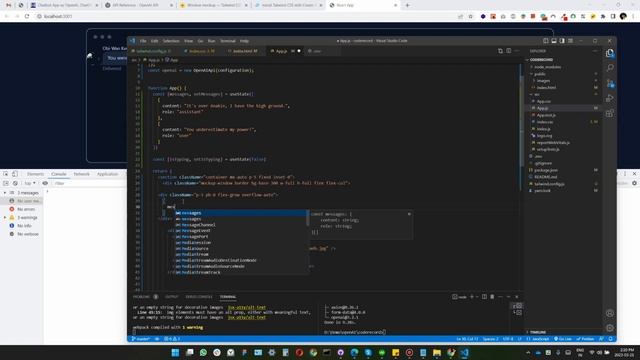Switch to the OUTPUT panel tab
The width and height of the screenshot is (640, 360).
coord(171,297)
